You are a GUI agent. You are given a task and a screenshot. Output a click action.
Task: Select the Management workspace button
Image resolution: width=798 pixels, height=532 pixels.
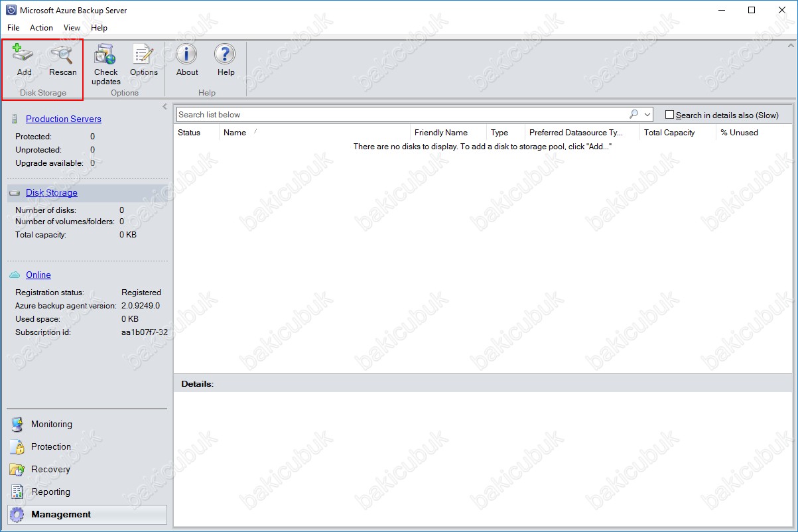[87, 515]
